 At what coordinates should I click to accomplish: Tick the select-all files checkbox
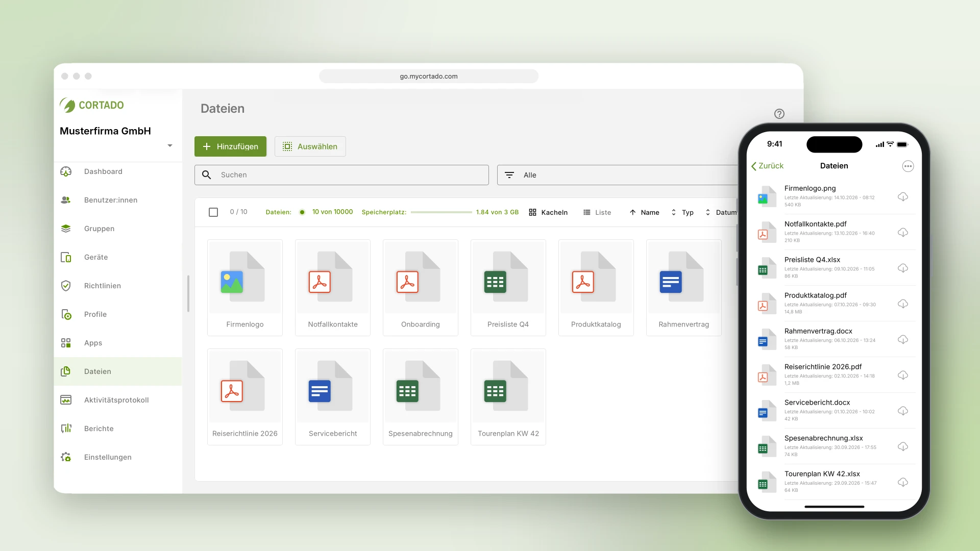pos(213,212)
